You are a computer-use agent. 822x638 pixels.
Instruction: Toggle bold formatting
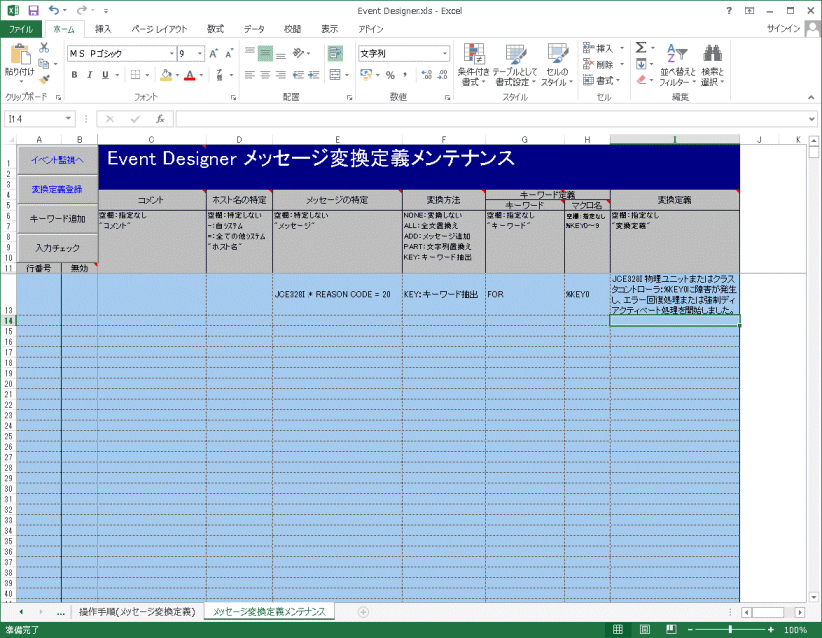74,75
